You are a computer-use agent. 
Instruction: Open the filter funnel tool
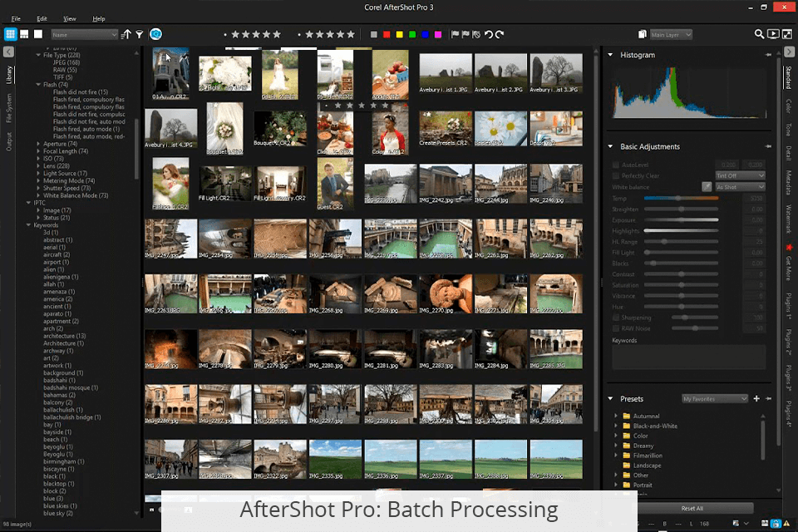point(140,34)
